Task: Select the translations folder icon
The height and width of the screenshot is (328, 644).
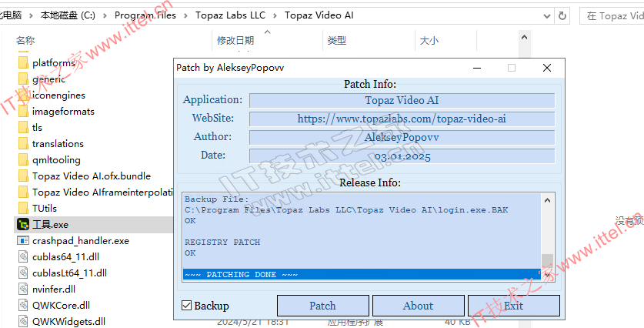Action: coord(23,144)
